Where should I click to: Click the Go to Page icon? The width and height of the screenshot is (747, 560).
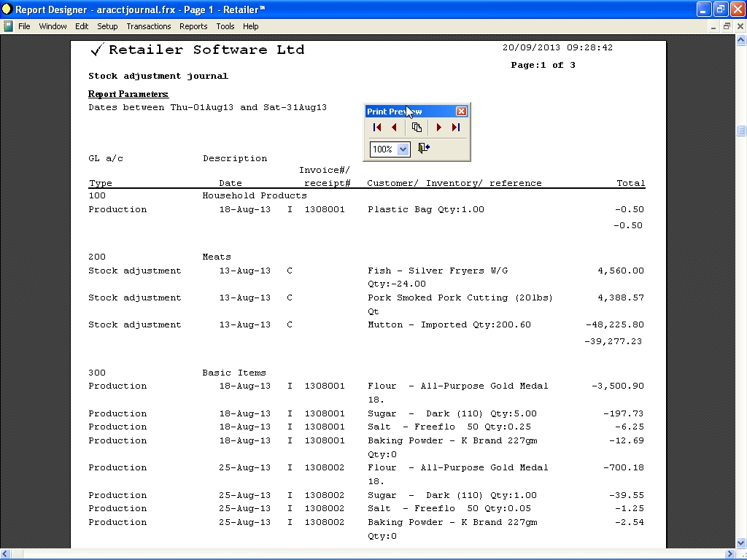(417, 128)
